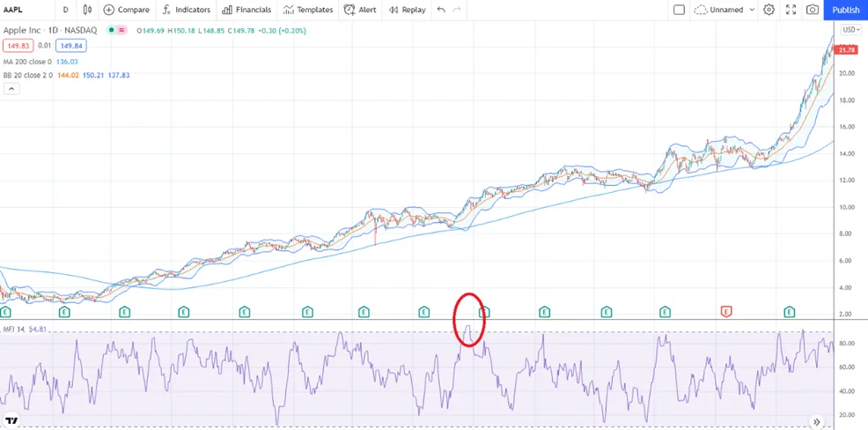Click the pink data-mode icon beside NASDAQ
Viewport: 868px width, 430px height.
[x=121, y=31]
